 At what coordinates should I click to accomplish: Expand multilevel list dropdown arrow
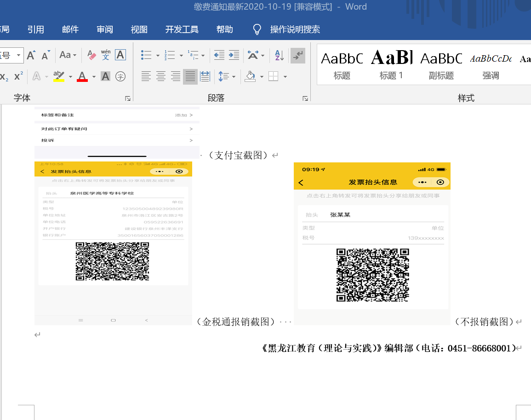tap(203, 56)
